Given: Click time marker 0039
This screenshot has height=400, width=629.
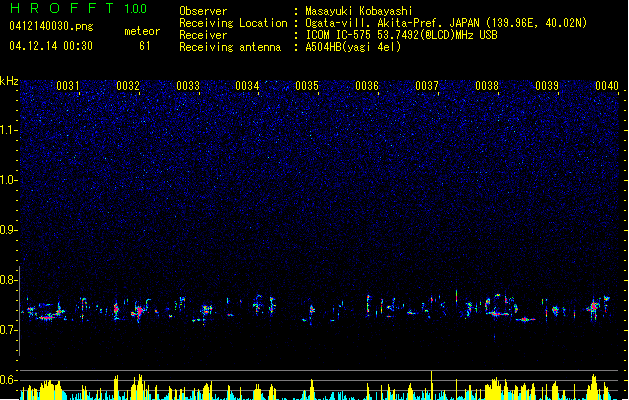Looking at the screenshot, I should click(547, 86).
